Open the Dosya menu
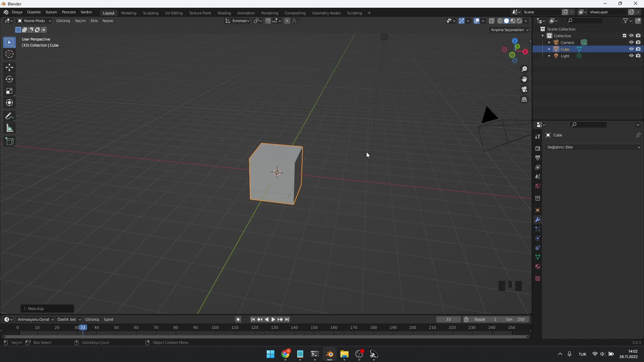Screen dimensions: 644x362 16,12
